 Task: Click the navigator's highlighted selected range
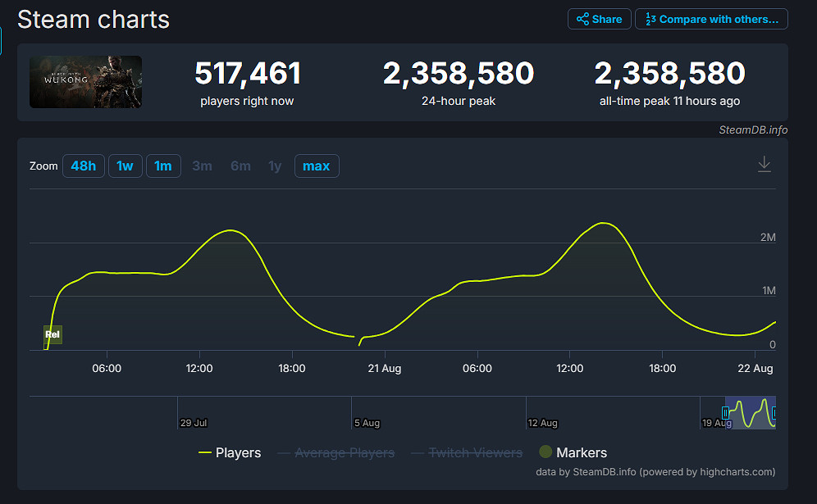(751, 412)
